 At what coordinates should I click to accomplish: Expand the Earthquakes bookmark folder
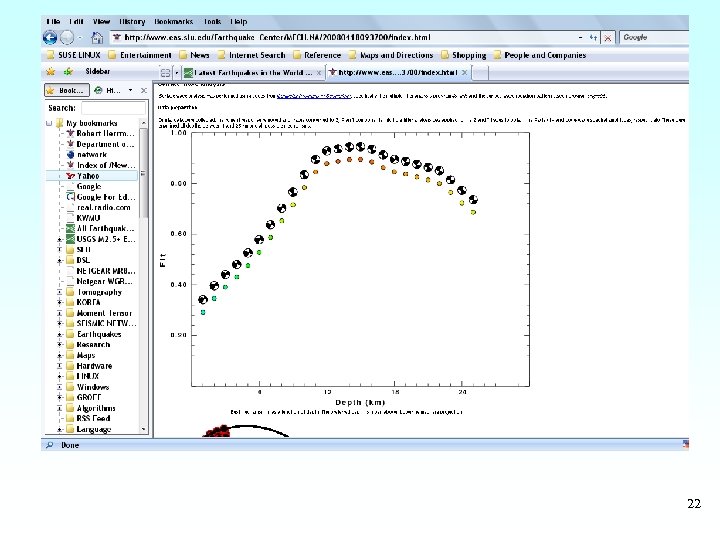[x=61, y=334]
